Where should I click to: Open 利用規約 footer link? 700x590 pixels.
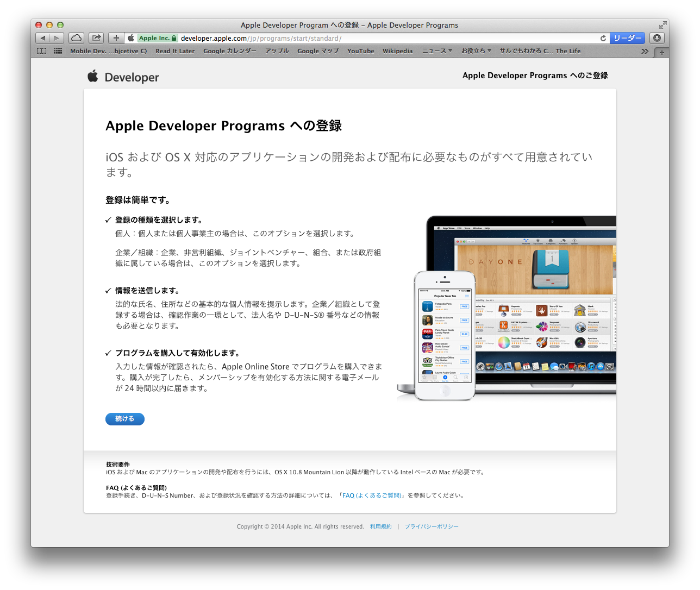point(380,526)
